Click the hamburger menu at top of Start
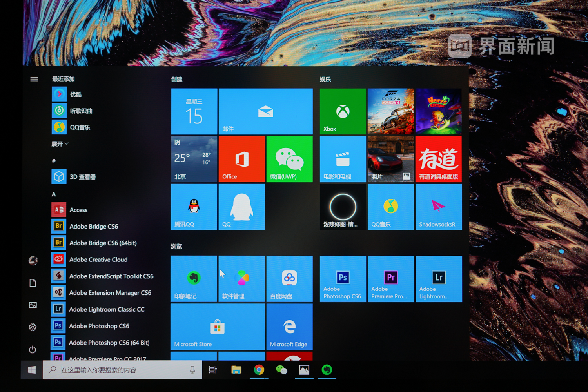The image size is (588, 392). click(x=34, y=79)
